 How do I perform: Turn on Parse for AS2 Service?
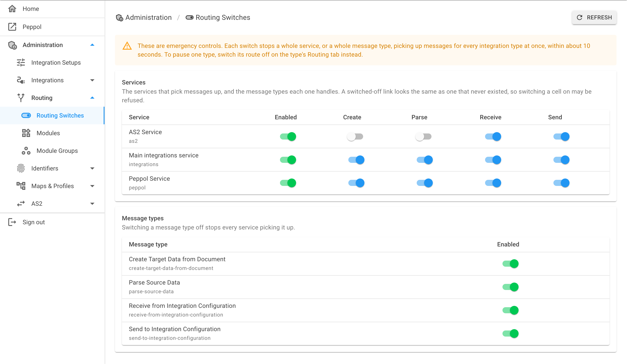point(423,136)
